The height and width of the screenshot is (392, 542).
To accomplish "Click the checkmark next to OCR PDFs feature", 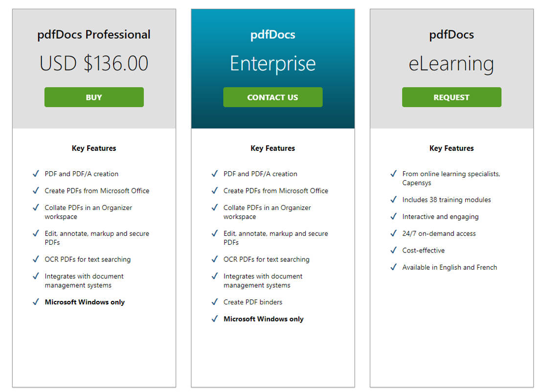I will click(x=36, y=259).
